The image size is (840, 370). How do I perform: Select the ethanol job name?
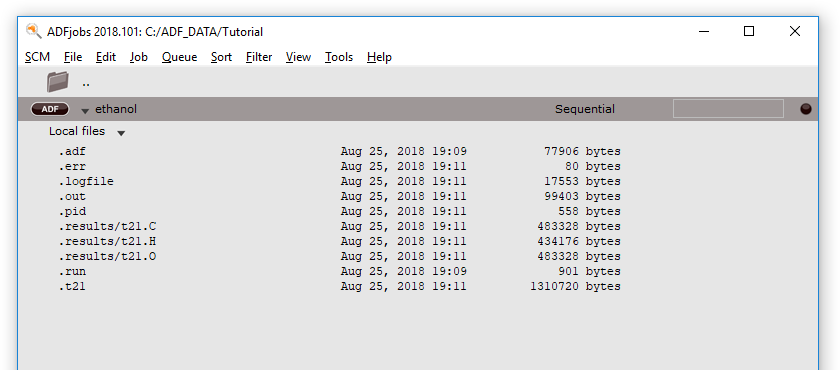[116, 109]
